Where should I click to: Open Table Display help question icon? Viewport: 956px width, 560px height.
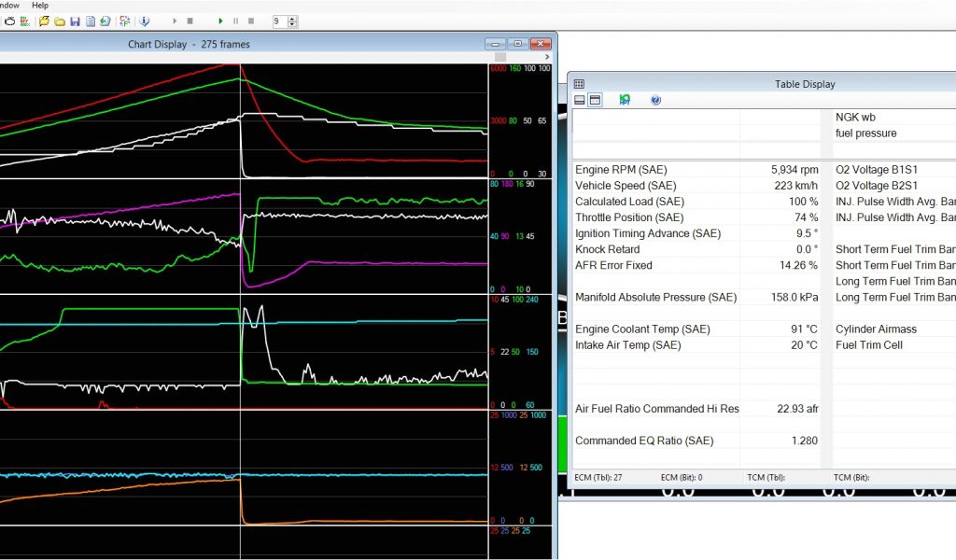[x=655, y=100]
